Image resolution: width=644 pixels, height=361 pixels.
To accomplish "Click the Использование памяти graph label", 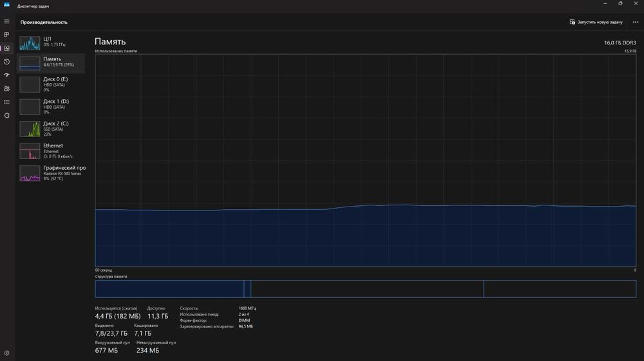I will pyautogui.click(x=116, y=51).
